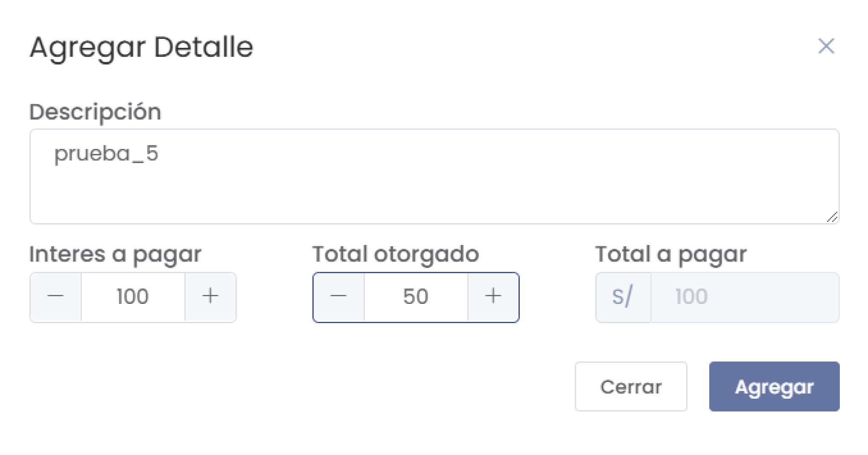Click the Agregar Detalle dialog title
The image size is (868, 455).
coord(141,47)
